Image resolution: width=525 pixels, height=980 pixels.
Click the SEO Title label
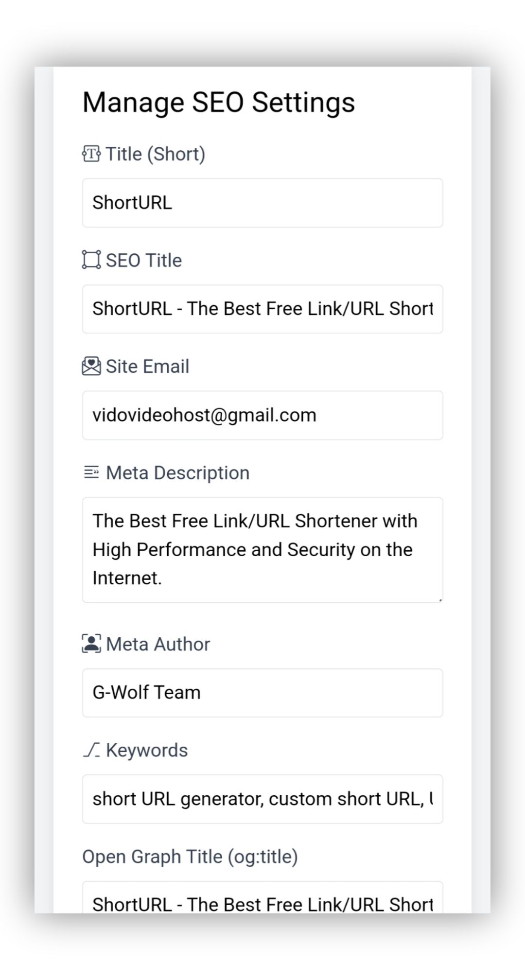click(144, 261)
